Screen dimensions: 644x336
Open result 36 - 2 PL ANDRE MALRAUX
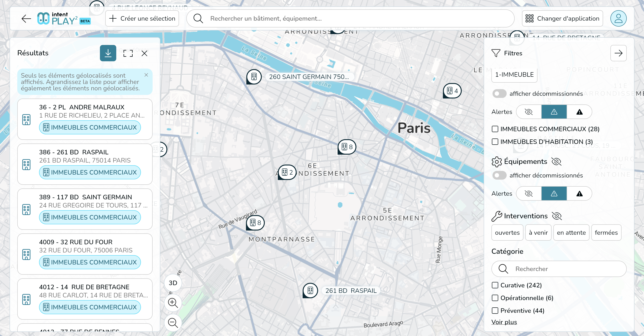coord(85,119)
